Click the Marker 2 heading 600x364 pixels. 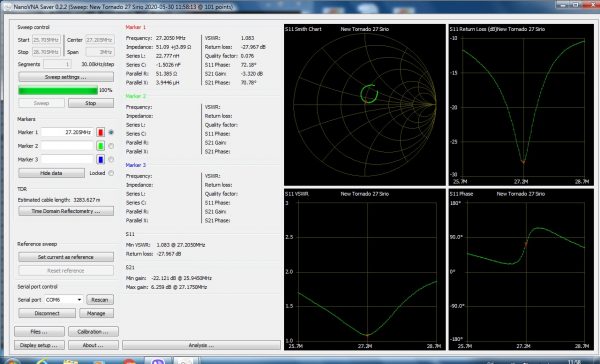135,96
